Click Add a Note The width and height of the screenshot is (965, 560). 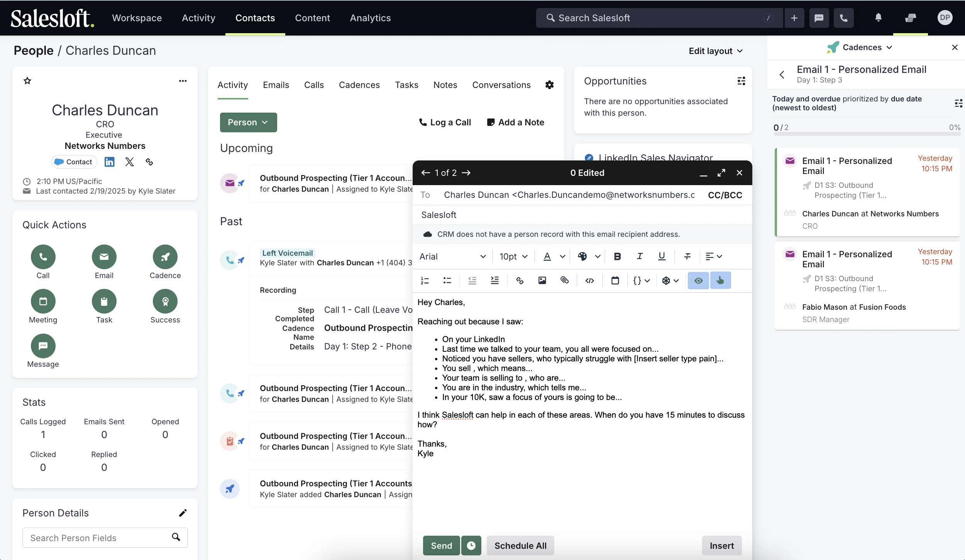(516, 122)
